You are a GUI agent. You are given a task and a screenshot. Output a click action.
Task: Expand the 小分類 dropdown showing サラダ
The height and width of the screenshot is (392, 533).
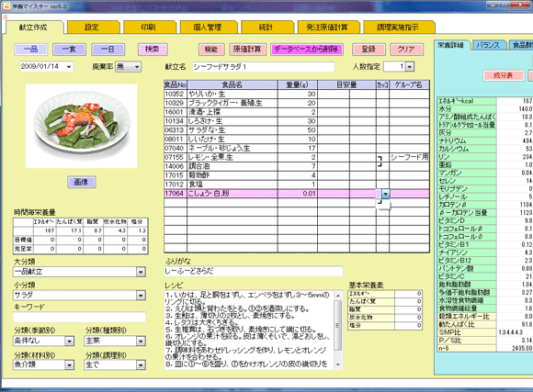[141, 296]
